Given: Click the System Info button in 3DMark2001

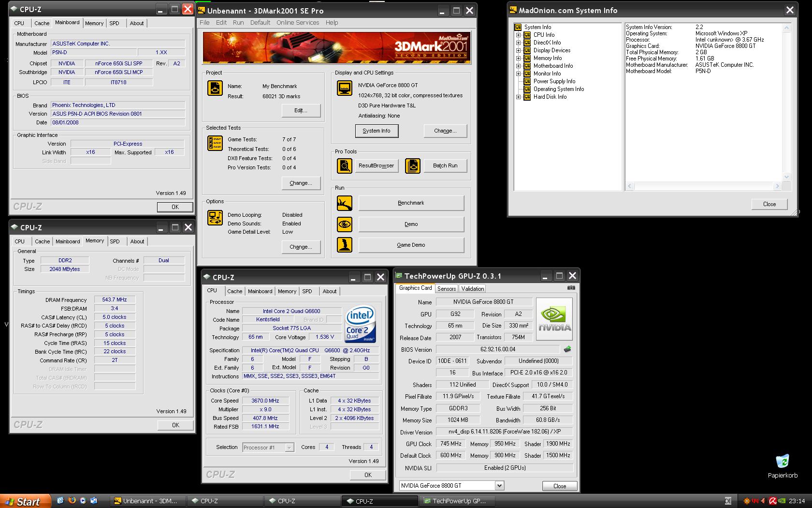Looking at the screenshot, I should (377, 131).
